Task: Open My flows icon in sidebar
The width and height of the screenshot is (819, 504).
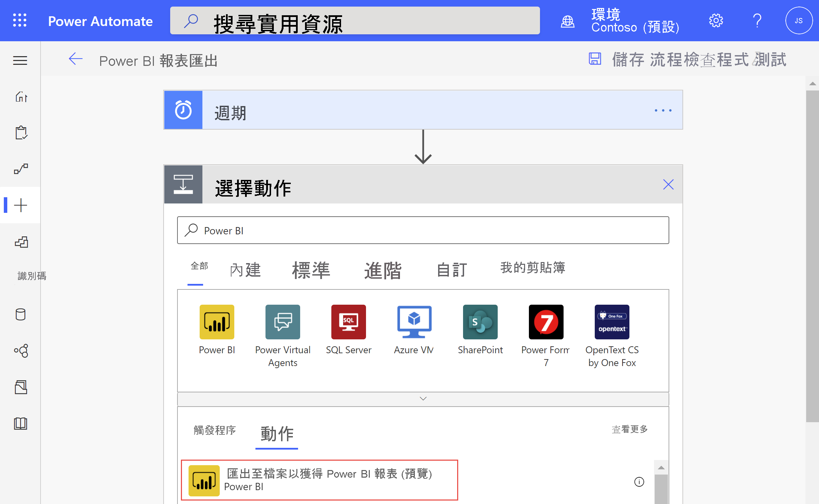Action: pos(21,169)
